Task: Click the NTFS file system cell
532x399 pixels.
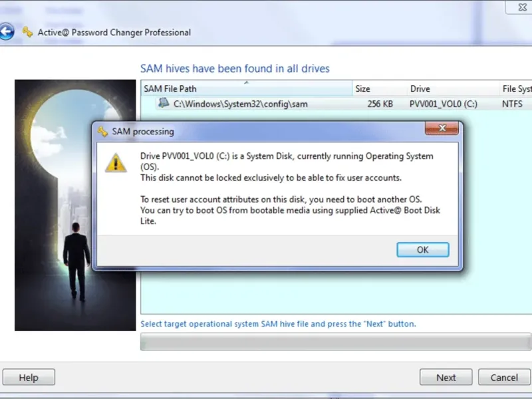Action: (512, 104)
